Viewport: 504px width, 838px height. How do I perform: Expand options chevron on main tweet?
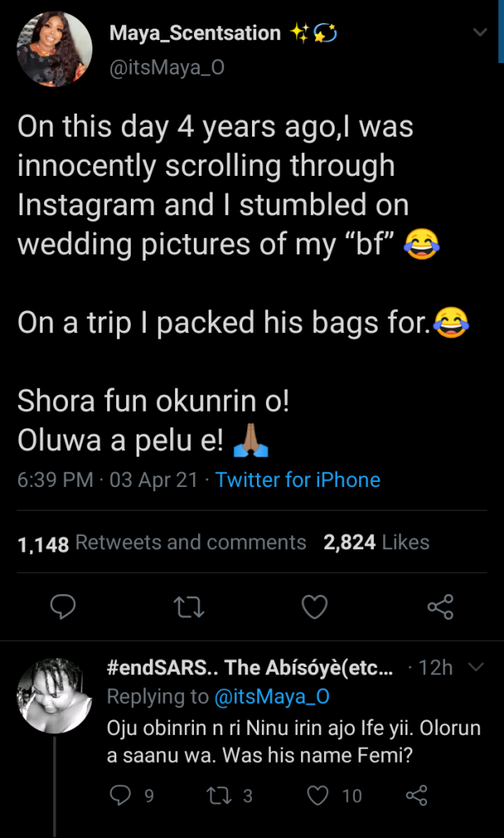coord(482,33)
